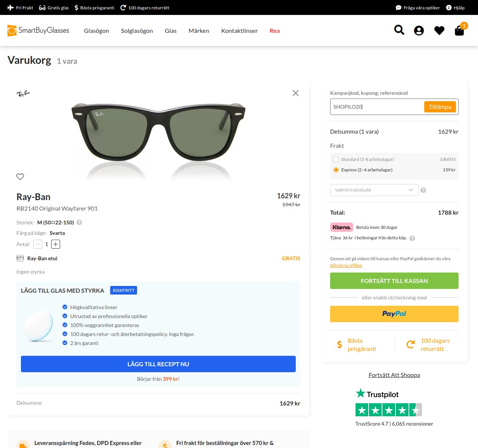Click the Ray-Ban product title
The width and height of the screenshot is (478, 448).
pos(33,197)
